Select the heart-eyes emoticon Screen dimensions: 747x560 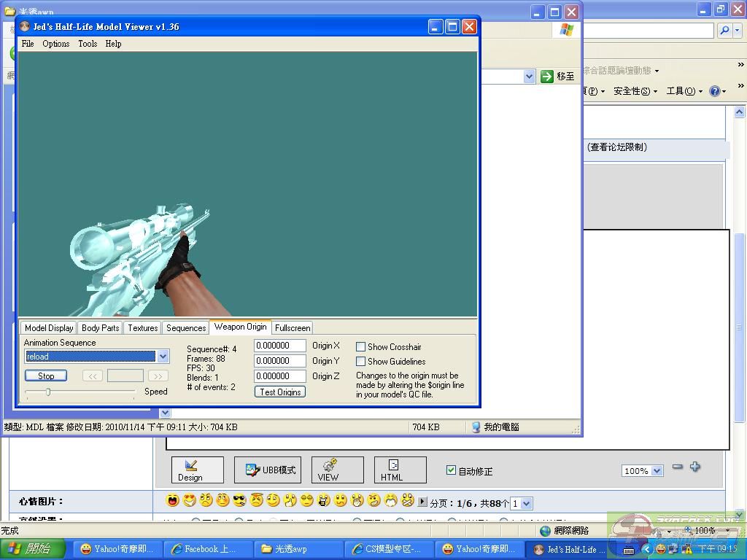click(x=189, y=500)
